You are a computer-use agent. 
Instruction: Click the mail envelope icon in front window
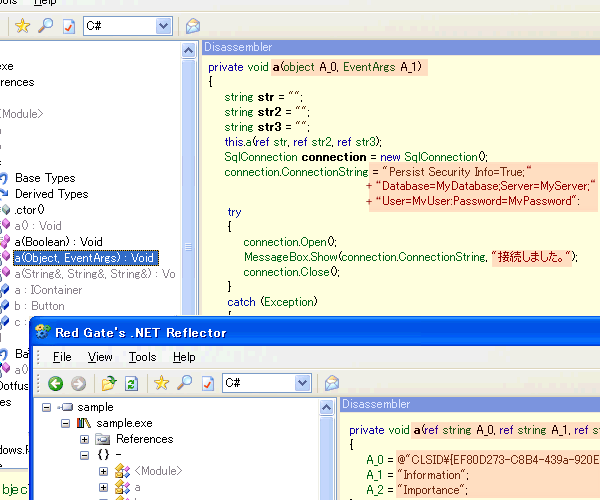click(332, 383)
